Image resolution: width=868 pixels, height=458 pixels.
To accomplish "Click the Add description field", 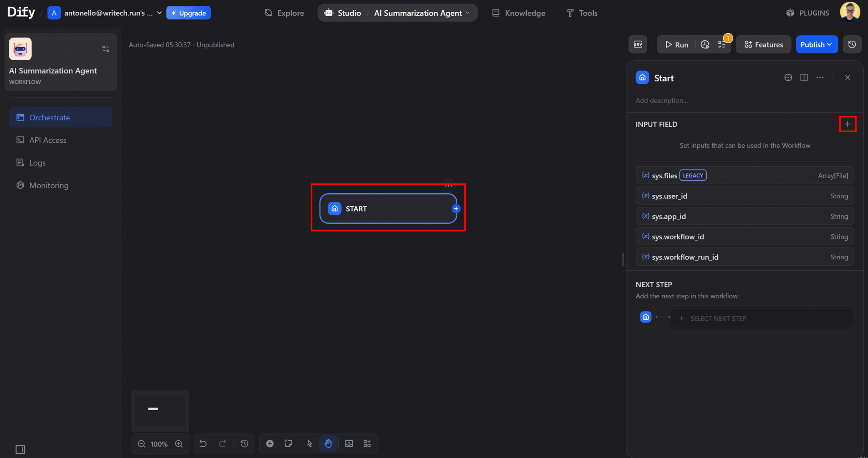I will (661, 100).
